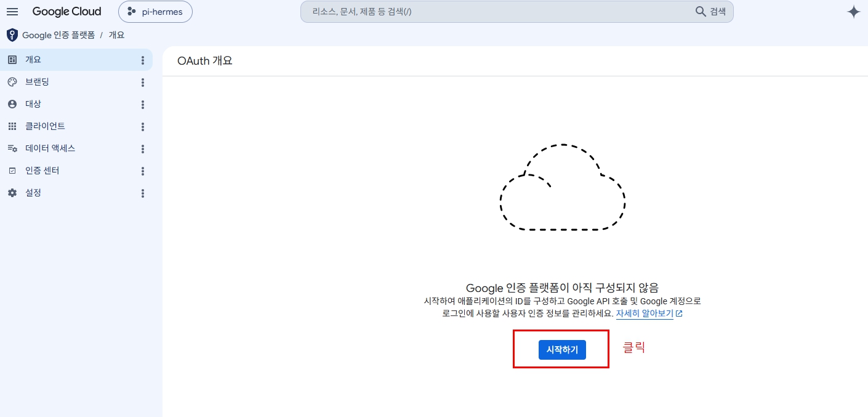Select 클라이언트 in the sidebar
Viewport: 868px width, 417px height.
pos(76,126)
